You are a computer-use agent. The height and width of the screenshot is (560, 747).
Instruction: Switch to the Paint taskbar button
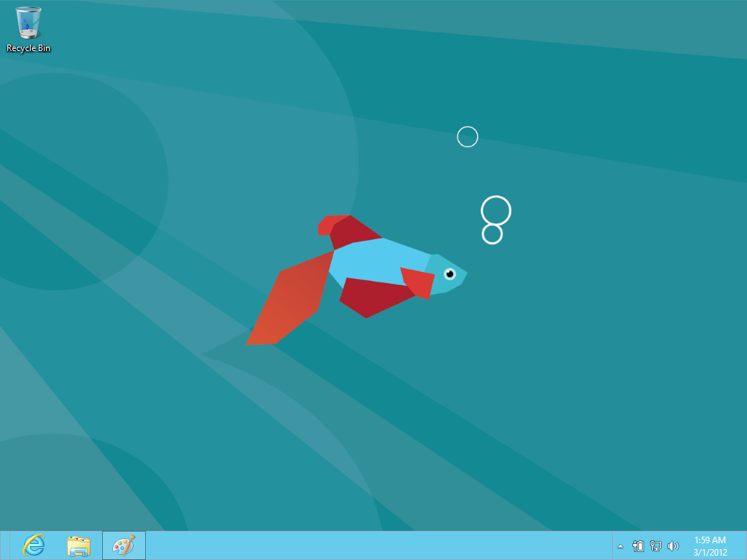coord(124,545)
